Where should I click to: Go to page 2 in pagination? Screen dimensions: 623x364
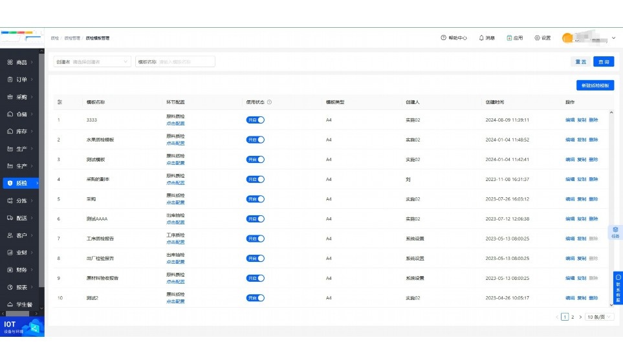tap(573, 317)
